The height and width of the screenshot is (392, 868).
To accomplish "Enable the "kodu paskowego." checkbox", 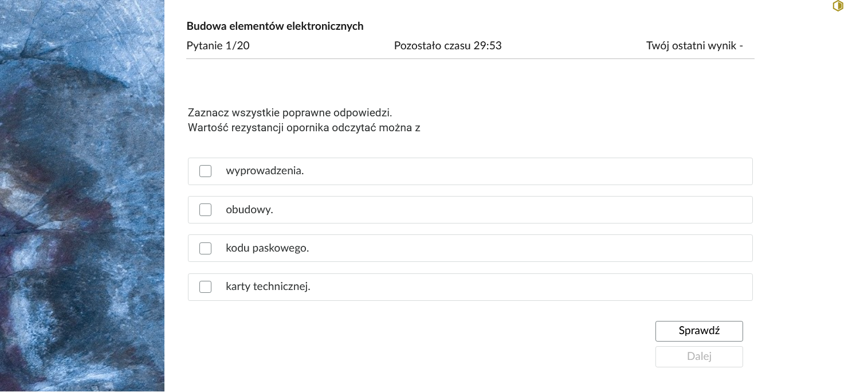I will pyautogui.click(x=205, y=248).
